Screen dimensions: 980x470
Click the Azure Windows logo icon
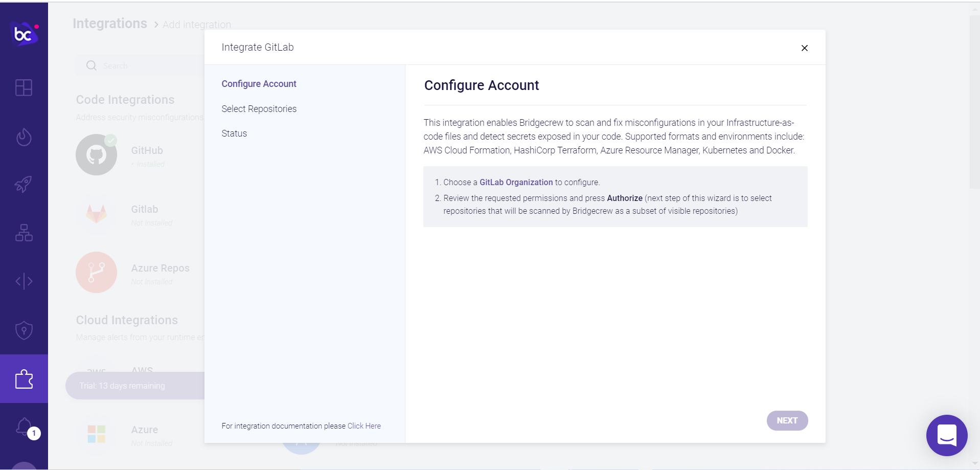click(96, 434)
